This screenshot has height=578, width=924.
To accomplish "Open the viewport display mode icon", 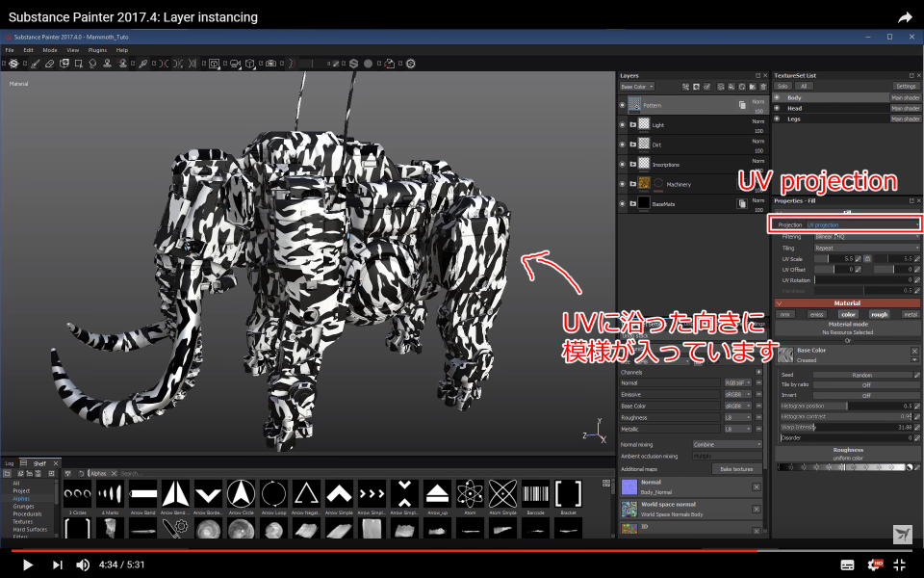I will pyautogui.click(x=214, y=64).
